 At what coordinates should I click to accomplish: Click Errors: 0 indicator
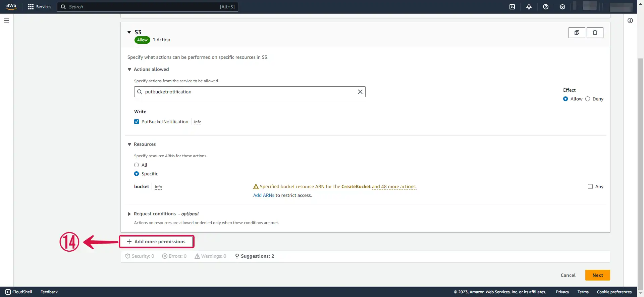click(174, 256)
